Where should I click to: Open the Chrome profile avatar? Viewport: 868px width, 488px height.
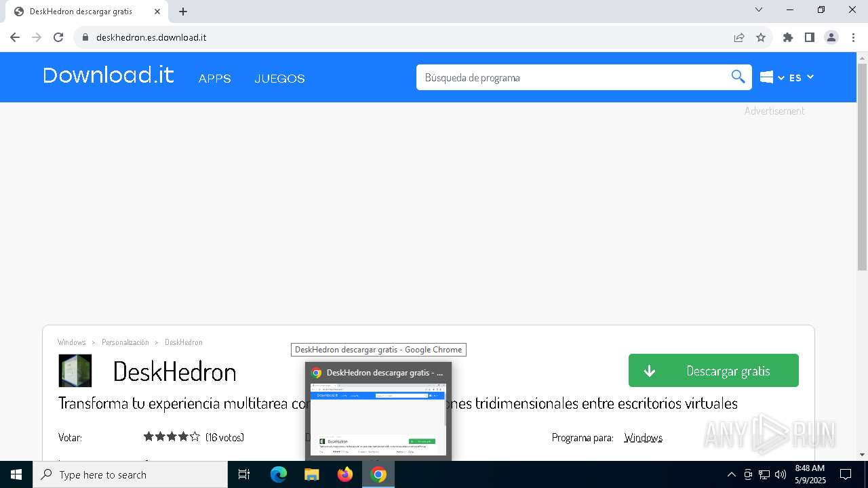831,37
